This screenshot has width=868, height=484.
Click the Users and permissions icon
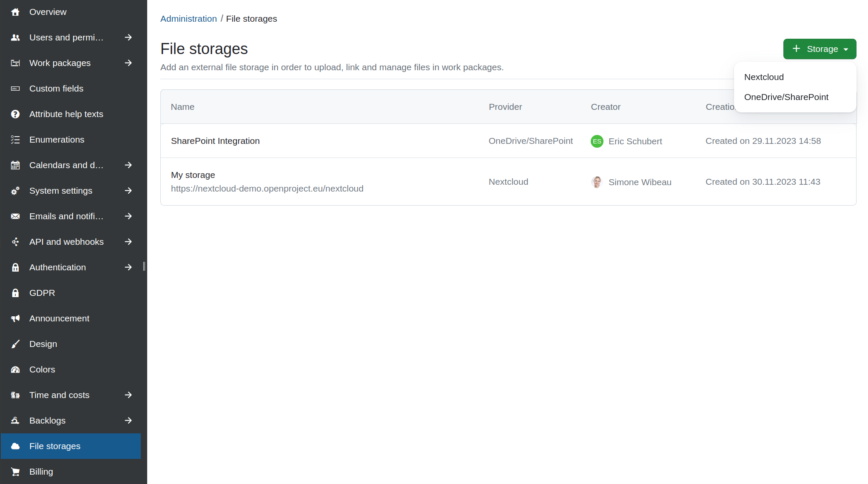coord(15,37)
